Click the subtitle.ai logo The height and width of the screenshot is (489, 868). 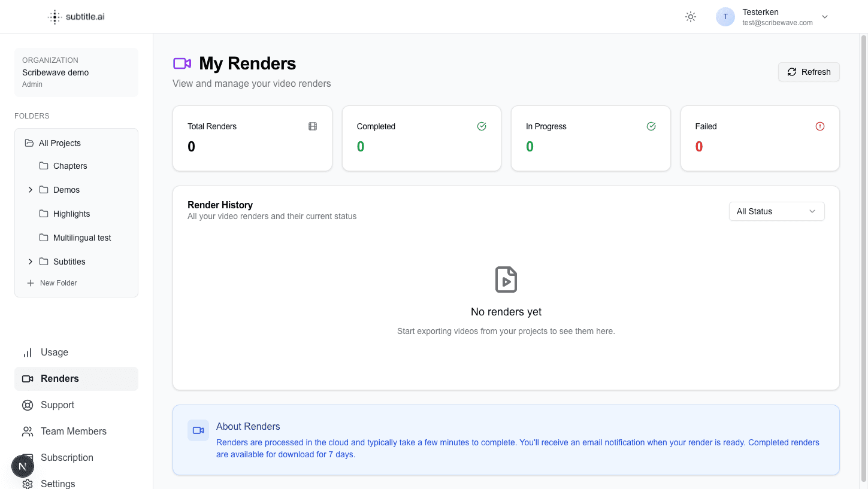tap(76, 16)
